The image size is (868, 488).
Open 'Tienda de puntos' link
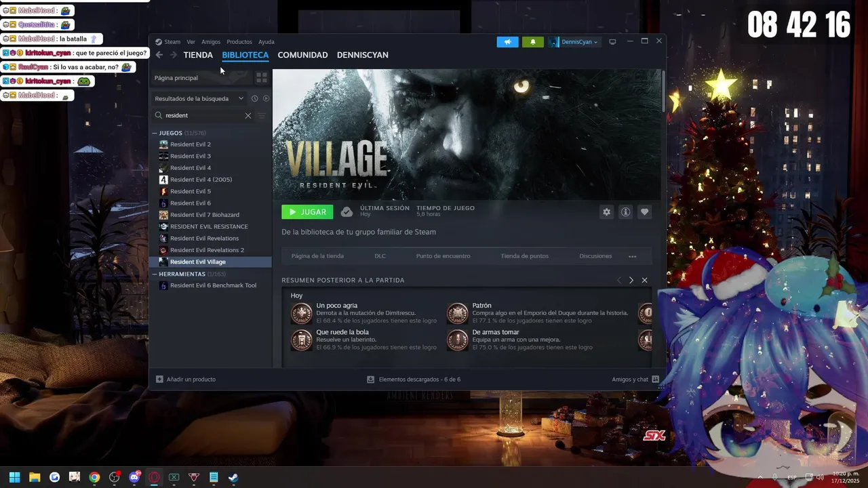coord(524,256)
